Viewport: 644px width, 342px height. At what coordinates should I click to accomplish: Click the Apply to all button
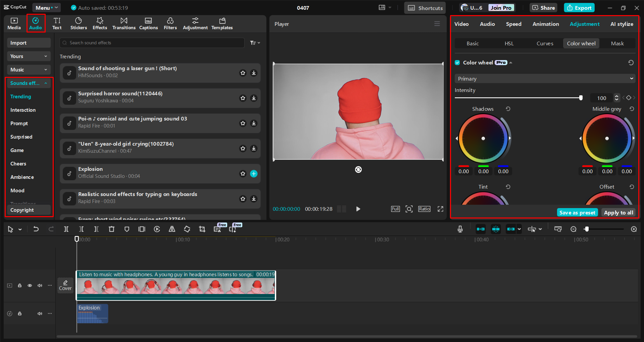click(618, 212)
